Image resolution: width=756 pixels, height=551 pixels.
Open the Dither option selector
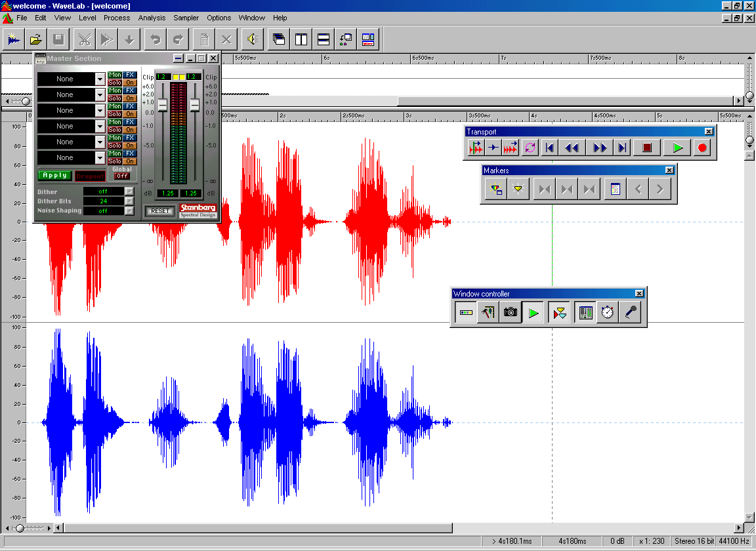(129, 192)
